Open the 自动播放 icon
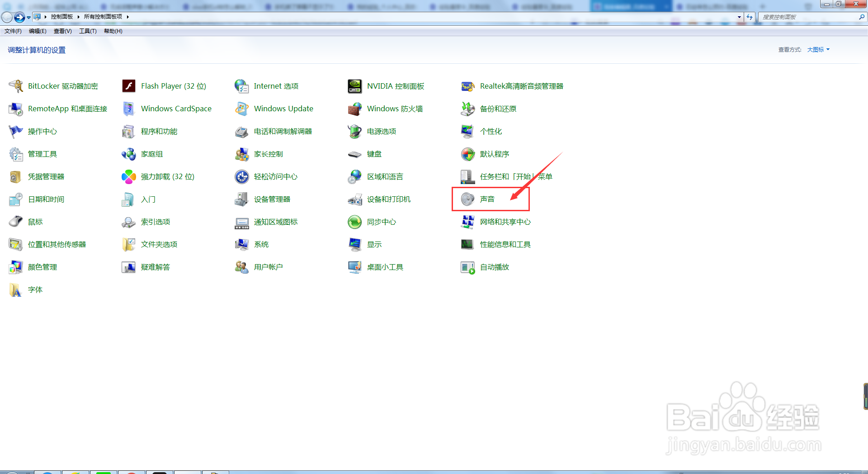The height and width of the screenshot is (474, 868). pos(468,267)
